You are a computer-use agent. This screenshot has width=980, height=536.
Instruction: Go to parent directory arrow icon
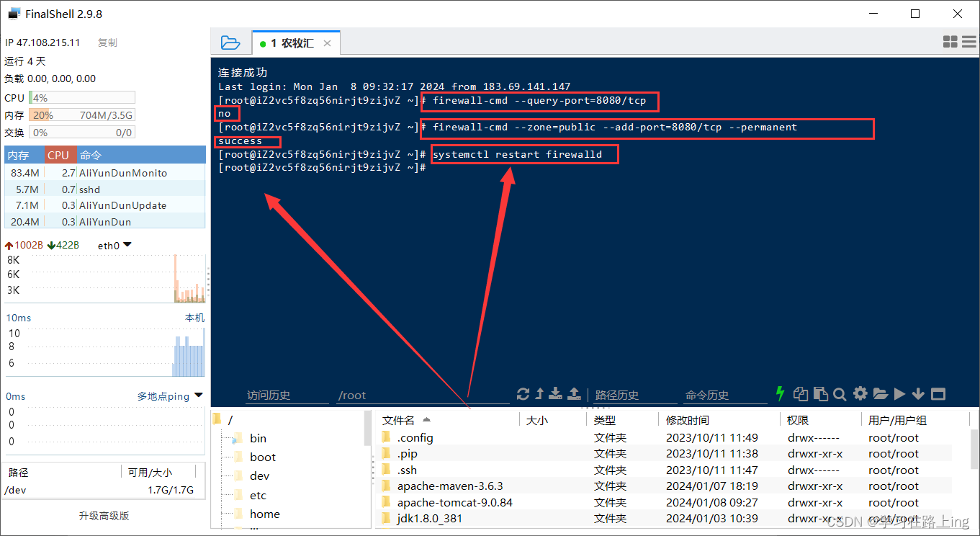point(539,393)
